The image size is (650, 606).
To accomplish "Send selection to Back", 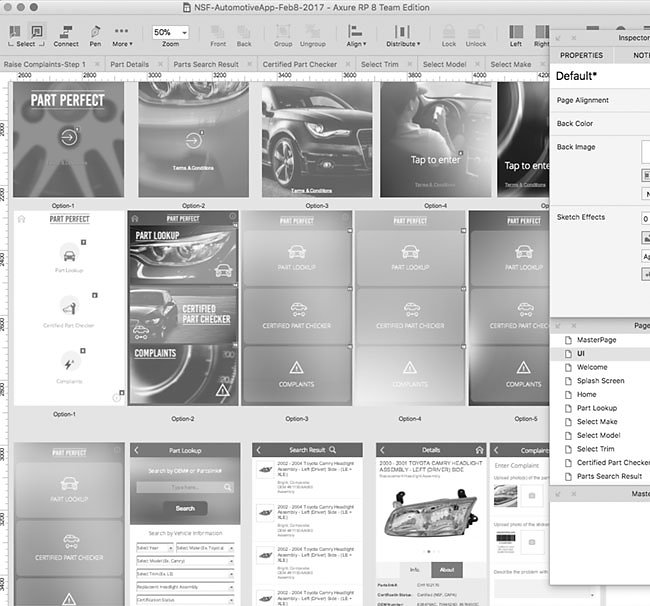I will tap(244, 36).
